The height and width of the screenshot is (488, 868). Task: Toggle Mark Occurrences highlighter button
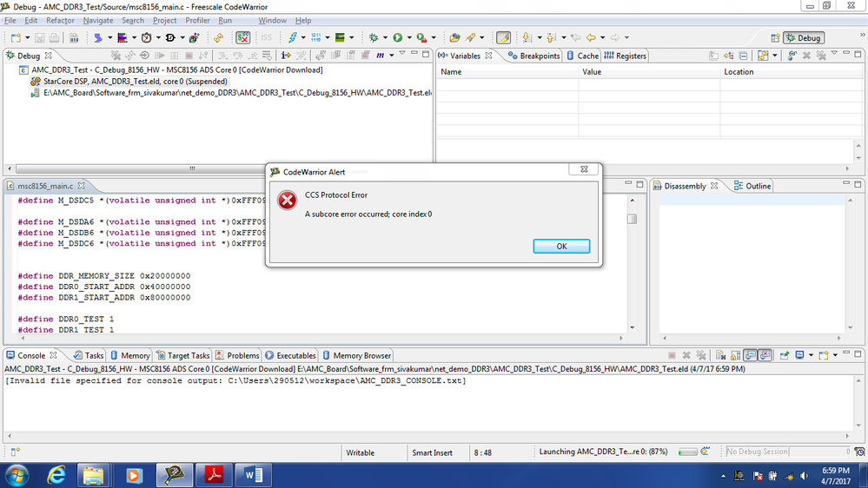click(503, 37)
